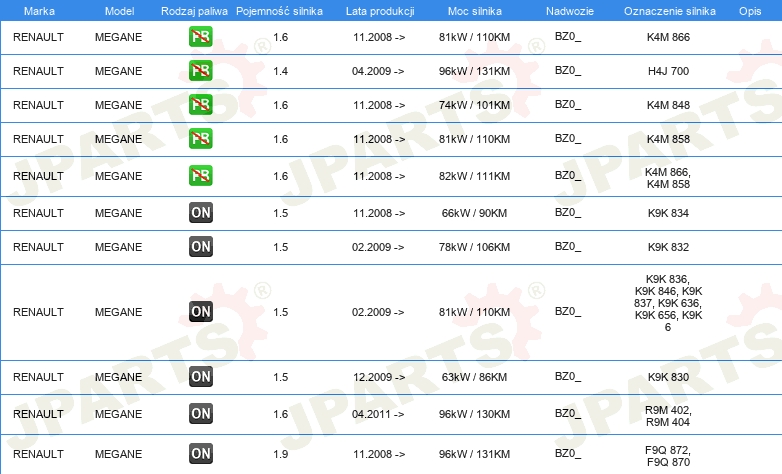
Task: Click the ON diesel icon in the K9K 836 row
Action: pos(200,311)
